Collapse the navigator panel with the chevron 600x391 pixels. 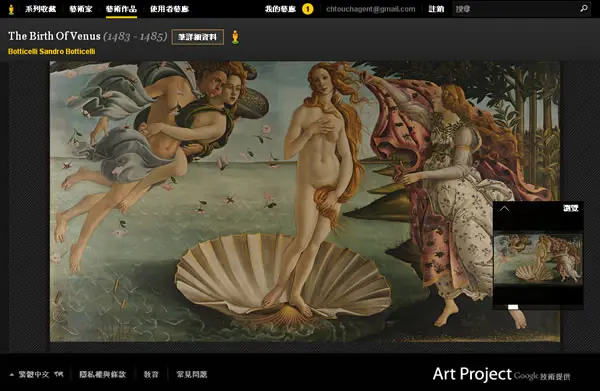[x=504, y=209]
